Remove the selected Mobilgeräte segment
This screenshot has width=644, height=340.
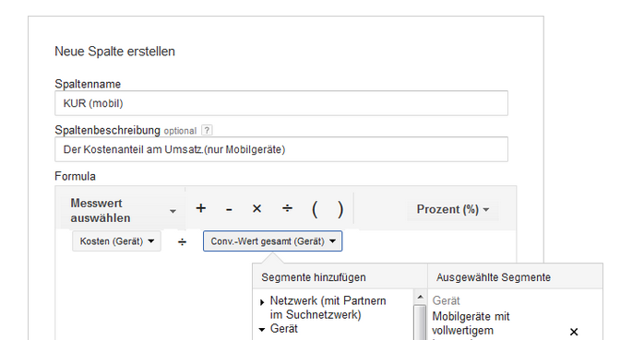[574, 332]
